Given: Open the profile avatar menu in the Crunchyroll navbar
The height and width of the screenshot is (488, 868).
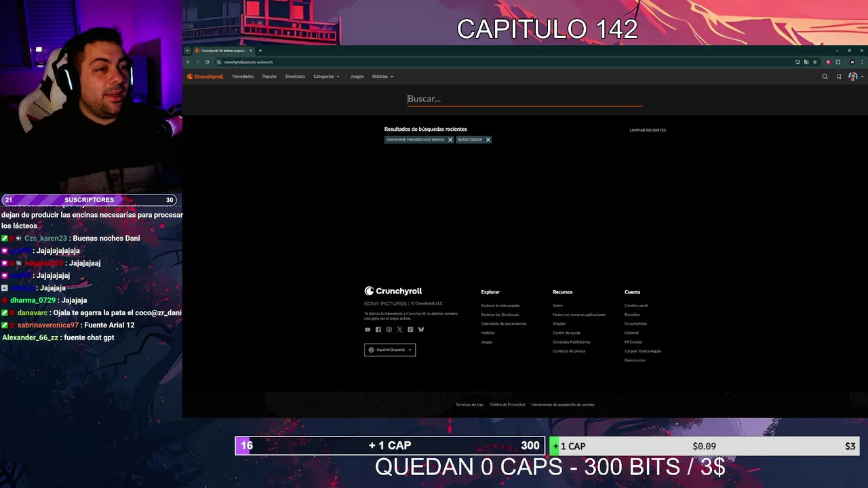Looking at the screenshot, I should pyautogui.click(x=854, y=77).
